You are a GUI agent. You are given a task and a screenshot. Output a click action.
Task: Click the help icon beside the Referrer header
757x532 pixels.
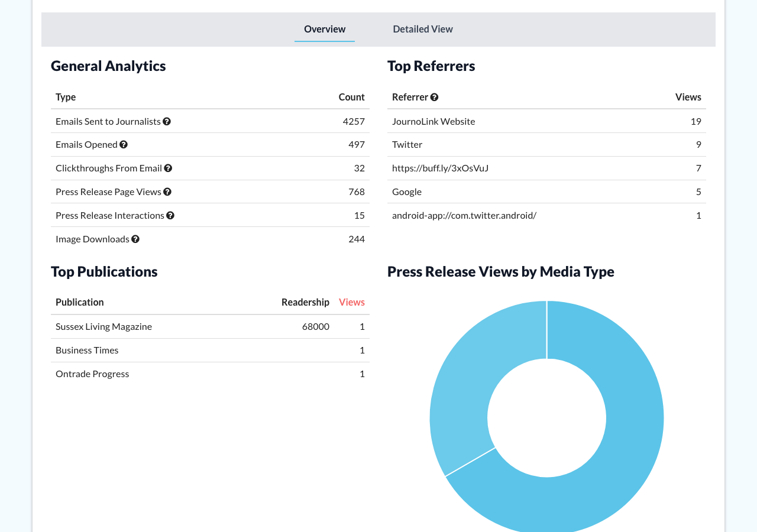coord(435,96)
